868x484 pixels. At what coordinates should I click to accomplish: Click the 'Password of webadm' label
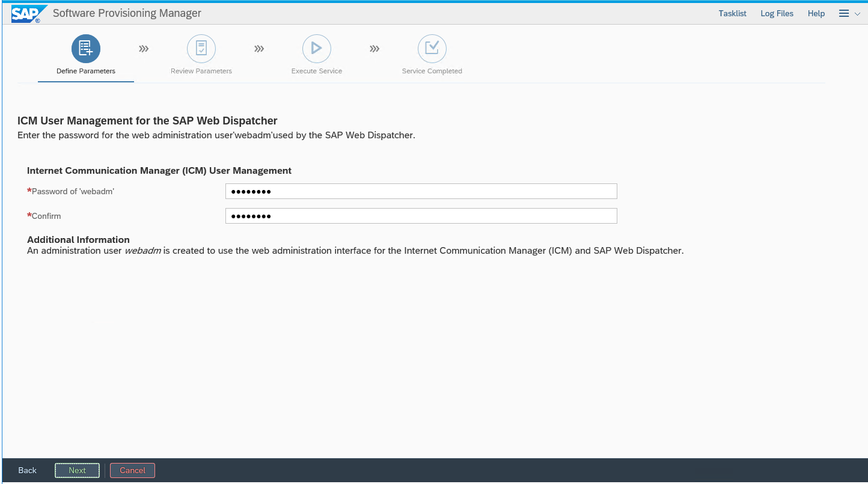point(73,191)
